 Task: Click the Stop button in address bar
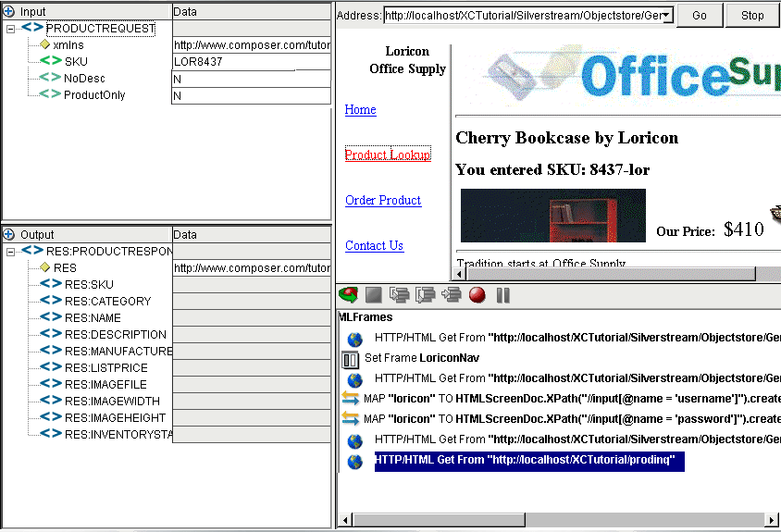point(752,16)
